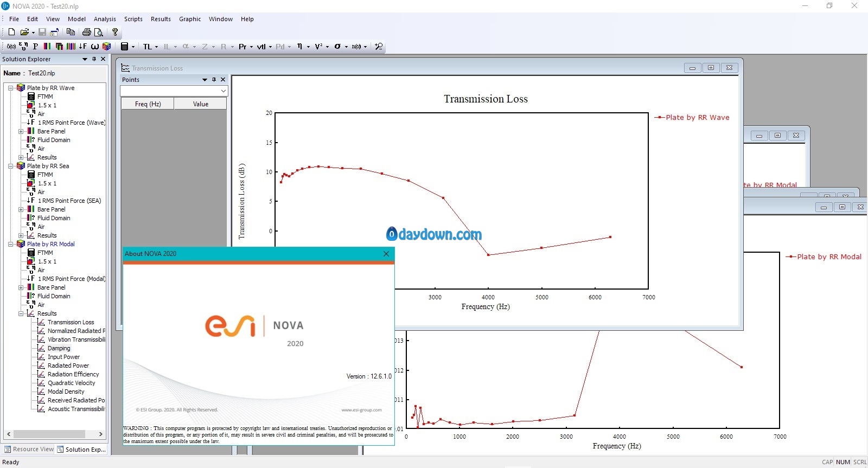Close the About NOVA 2020 dialog
Screen dimensions: 868x468
(386, 254)
